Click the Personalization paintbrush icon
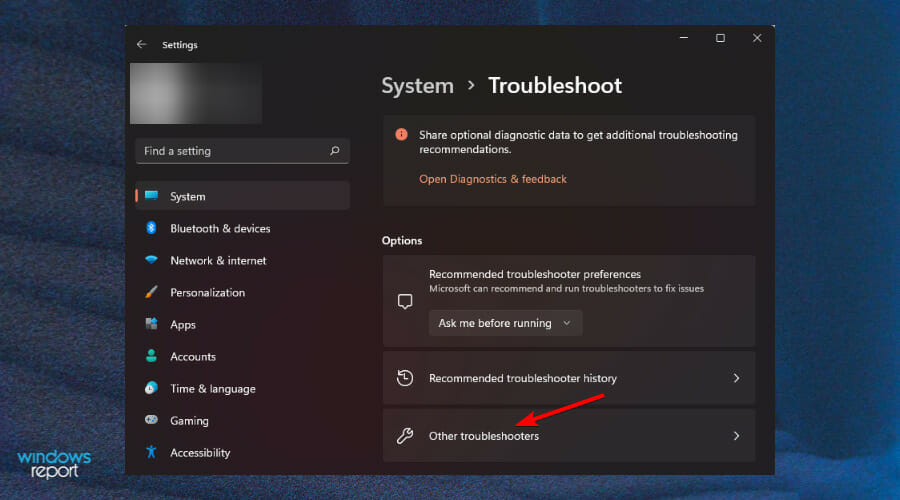Viewport: 900px width, 500px height. pos(152,292)
